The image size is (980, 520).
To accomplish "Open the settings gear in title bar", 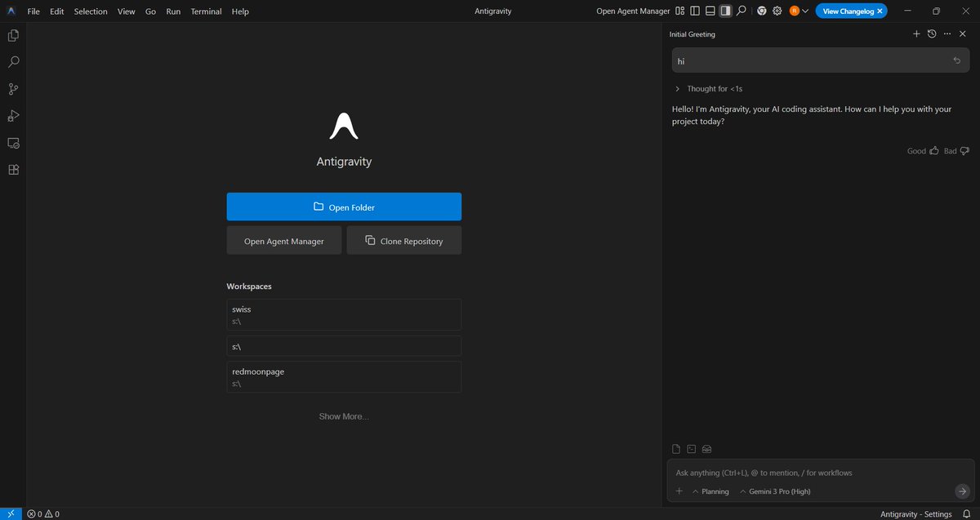I will (x=777, y=11).
